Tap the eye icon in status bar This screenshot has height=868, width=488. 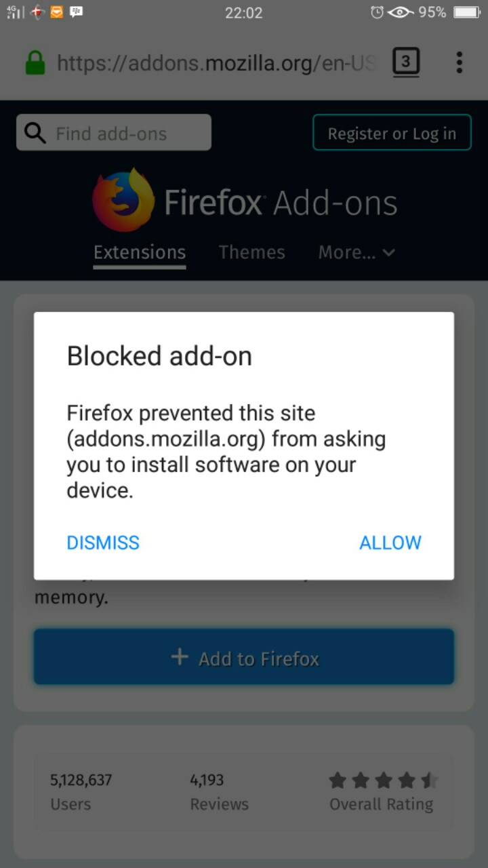click(401, 12)
